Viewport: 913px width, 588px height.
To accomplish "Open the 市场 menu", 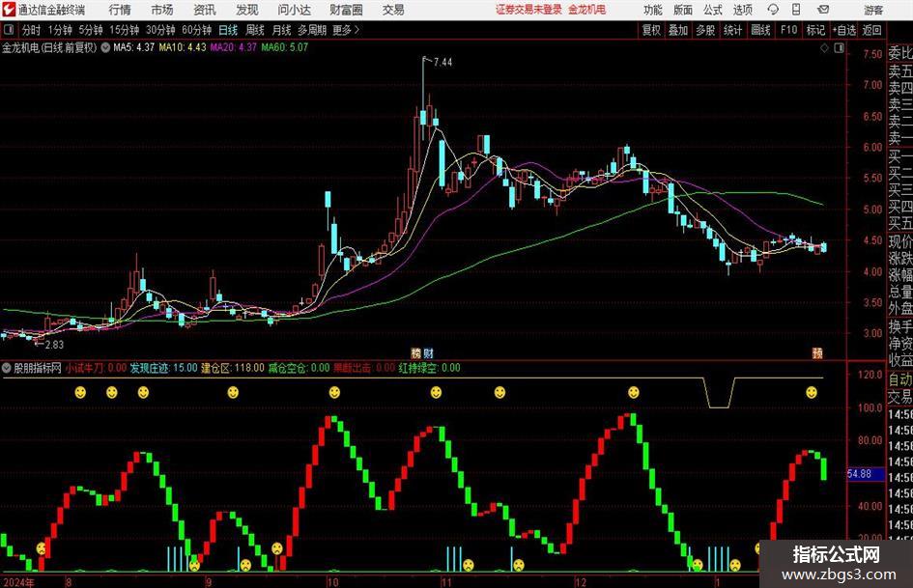I will (162, 10).
